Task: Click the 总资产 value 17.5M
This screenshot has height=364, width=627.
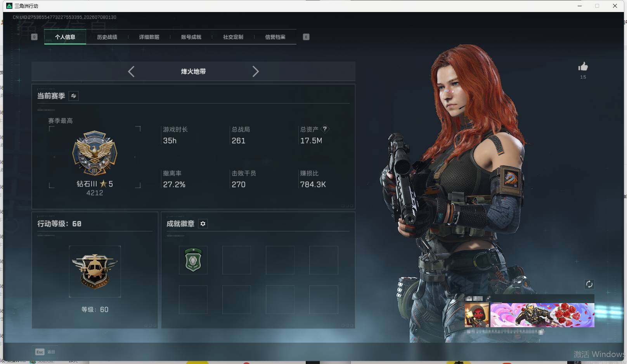Action: click(x=311, y=141)
